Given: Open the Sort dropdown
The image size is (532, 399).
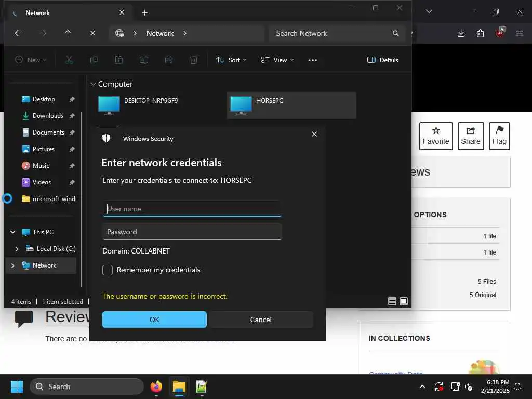Looking at the screenshot, I should pyautogui.click(x=231, y=60).
